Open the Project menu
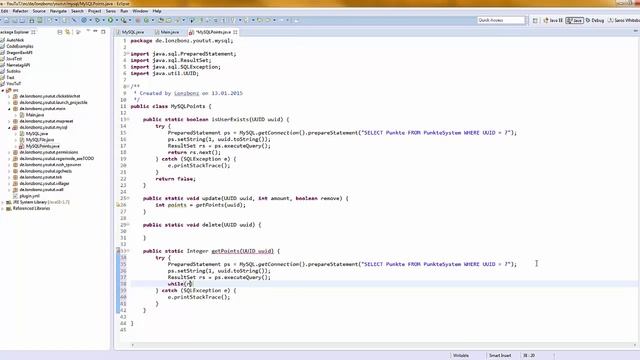This screenshot has height=360, width=640. pos(95,11)
